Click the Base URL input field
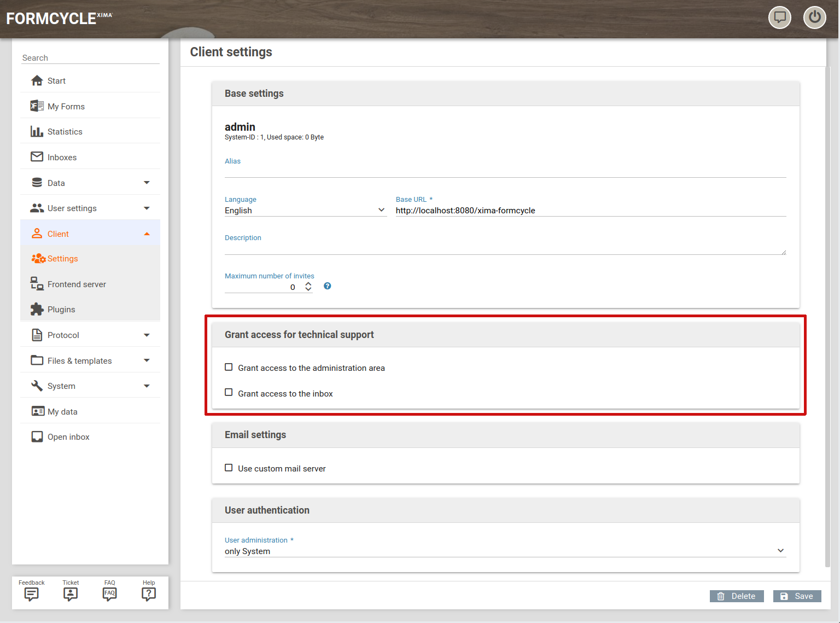This screenshot has width=840, height=623. tap(590, 211)
